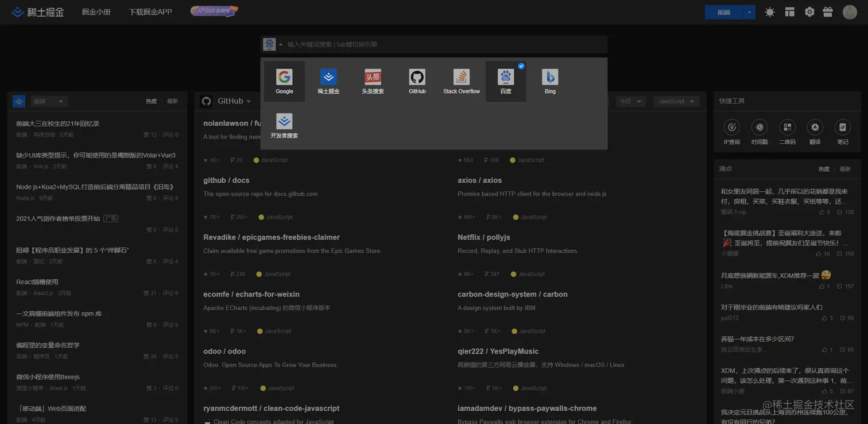Image resolution: width=868 pixels, height=424 pixels.
Task: Open the odoo / odoo repository
Action: (x=224, y=351)
